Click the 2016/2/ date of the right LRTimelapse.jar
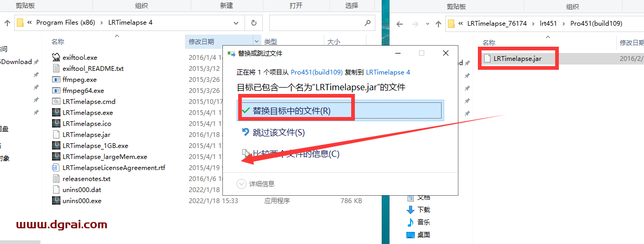The height and width of the screenshot is (244, 644). point(632,59)
